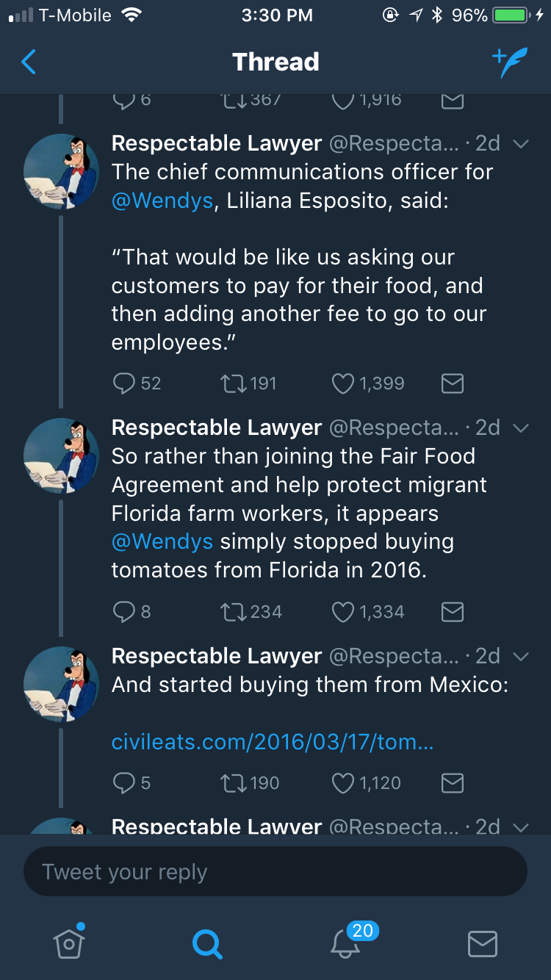The height and width of the screenshot is (980, 551).
Task: Go back using the left arrow
Action: tap(29, 62)
